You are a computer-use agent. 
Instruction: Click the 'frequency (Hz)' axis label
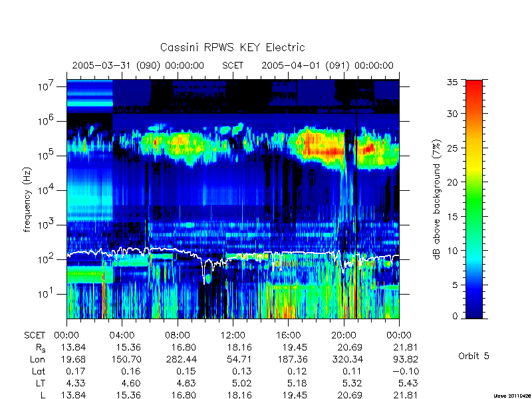(28, 199)
